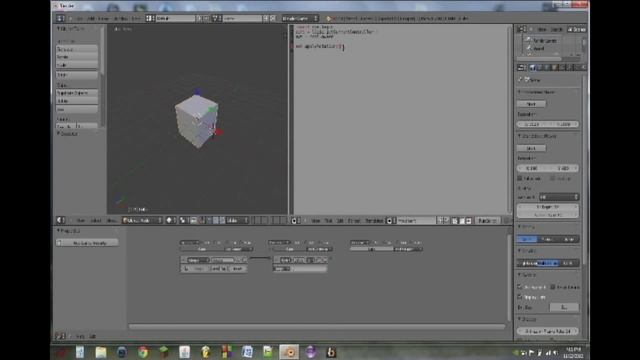Click the red X-axis manipulator handle
This screenshot has width=640, height=360.
tap(219, 132)
